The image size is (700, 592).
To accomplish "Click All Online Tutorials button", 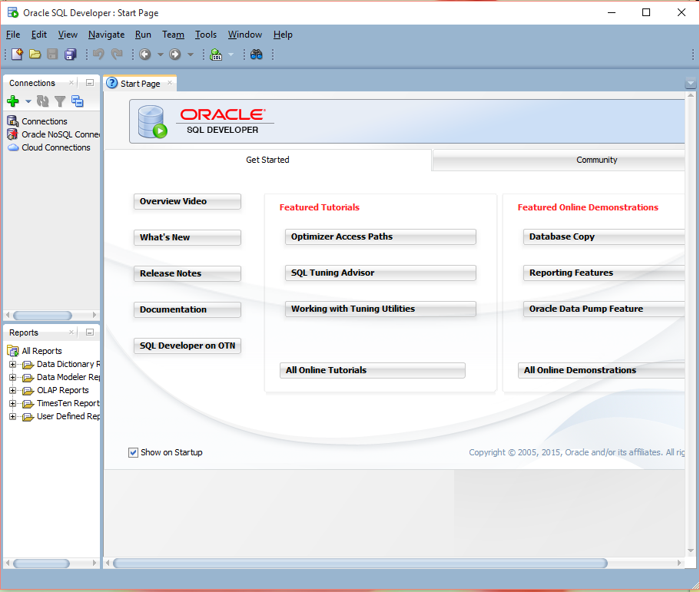I will click(373, 370).
